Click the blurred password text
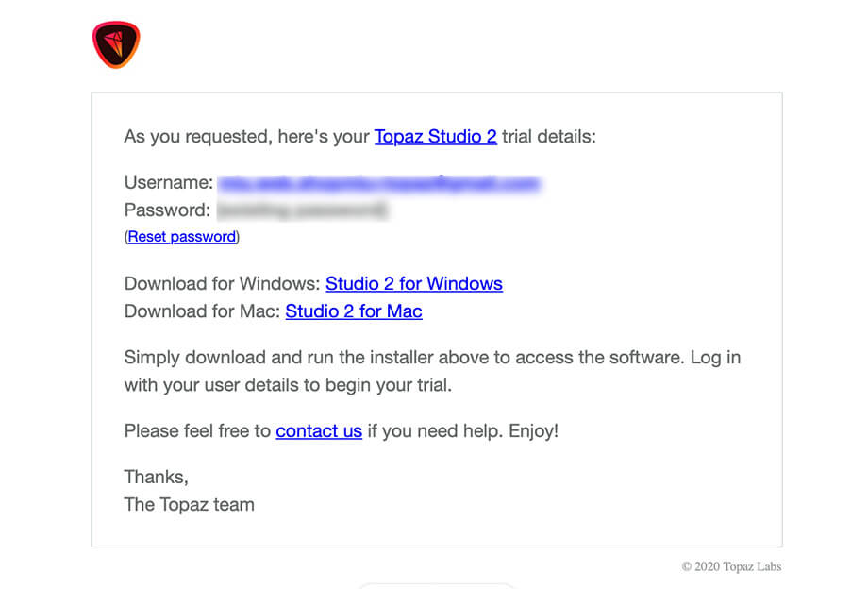 click(x=302, y=210)
